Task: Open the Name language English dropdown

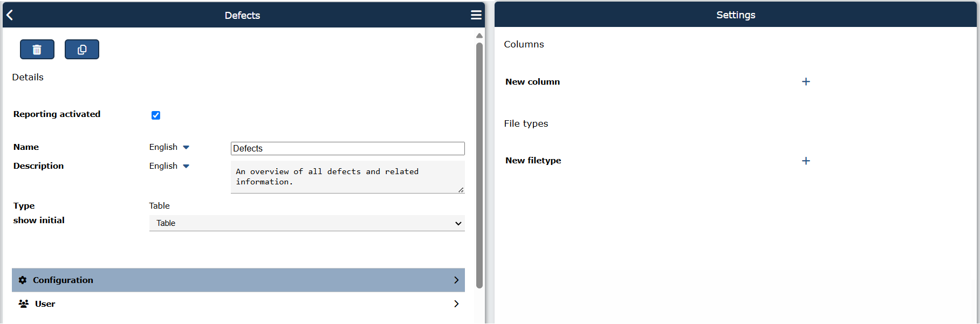Action: click(169, 147)
